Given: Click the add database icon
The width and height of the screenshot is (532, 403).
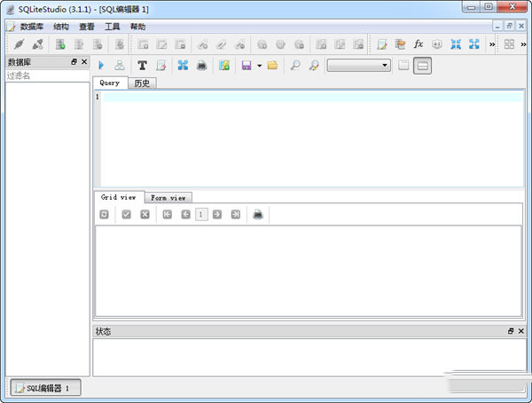Looking at the screenshot, I should (60, 44).
